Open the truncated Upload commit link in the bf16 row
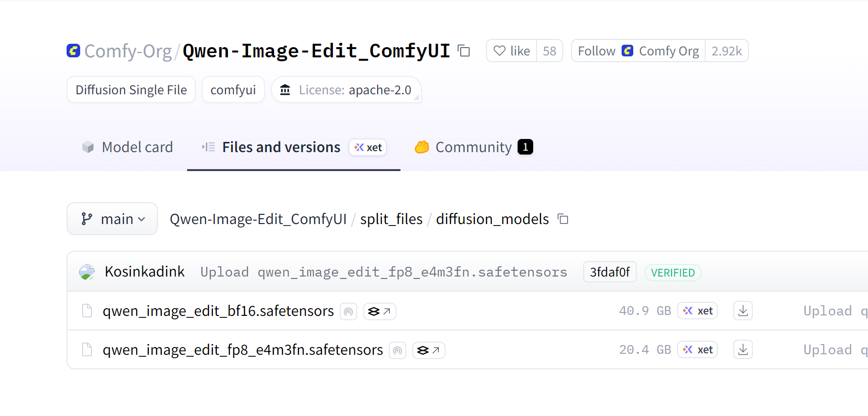The image size is (868, 416). [x=835, y=311]
